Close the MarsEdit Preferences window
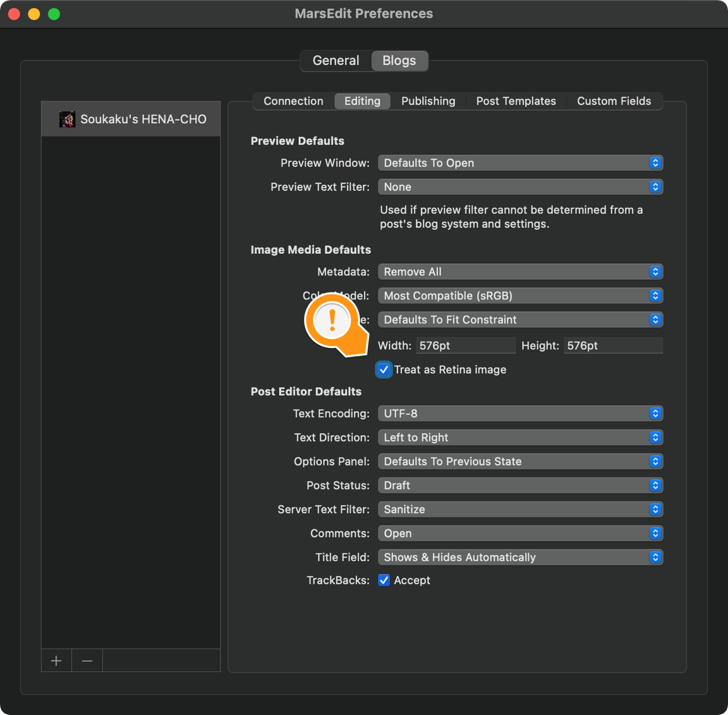The height and width of the screenshot is (715, 728). coord(14,14)
